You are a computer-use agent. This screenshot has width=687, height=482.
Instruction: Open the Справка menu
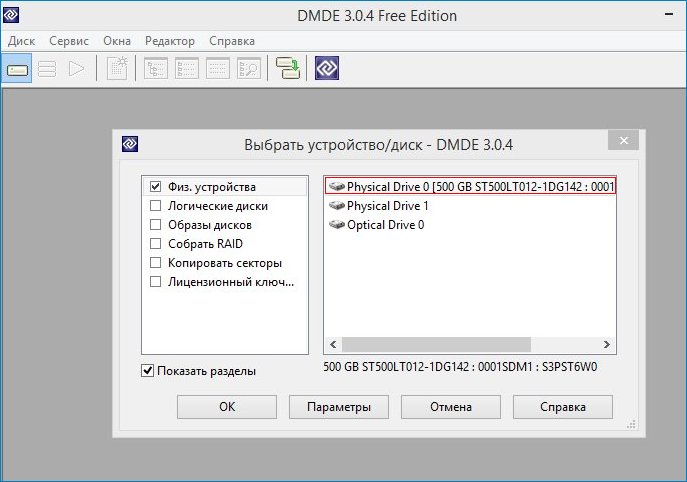pos(232,41)
